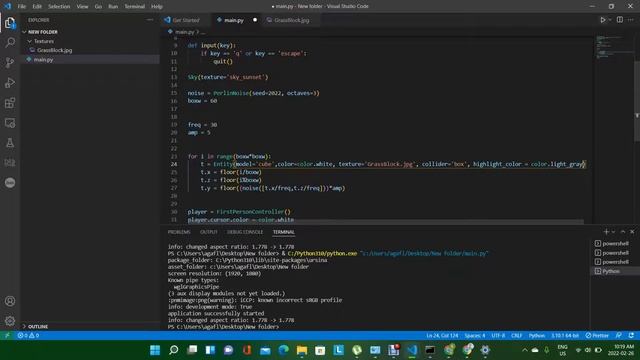640x360 pixels.
Task: Open the Accounts icon in activity bar
Action: pyautogui.click(x=10, y=301)
